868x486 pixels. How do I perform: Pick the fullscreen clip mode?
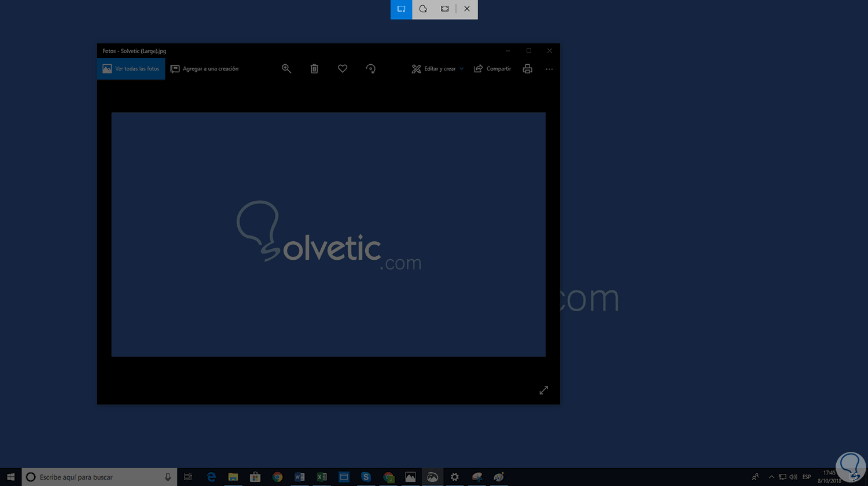(x=444, y=9)
